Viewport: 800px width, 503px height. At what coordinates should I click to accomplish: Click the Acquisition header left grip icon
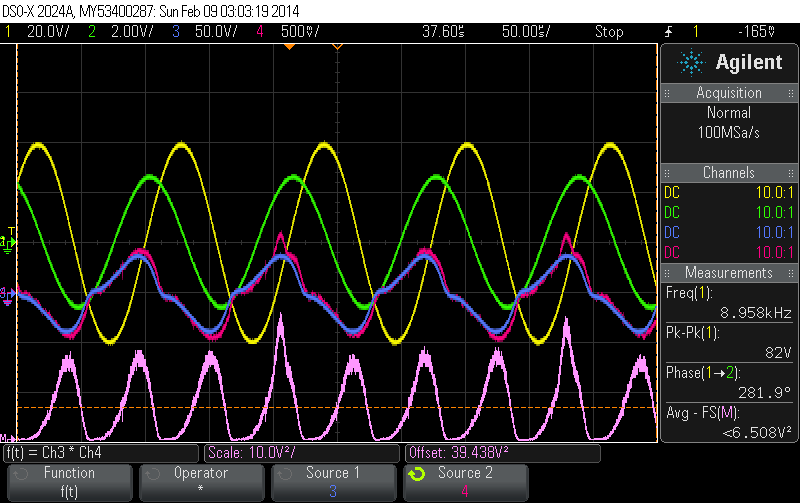click(x=667, y=93)
